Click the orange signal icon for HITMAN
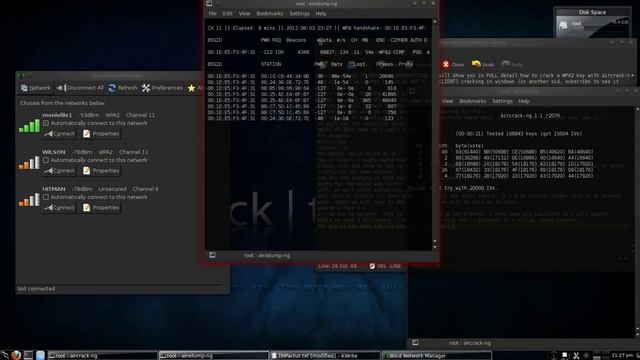640x360 pixels. [29, 200]
